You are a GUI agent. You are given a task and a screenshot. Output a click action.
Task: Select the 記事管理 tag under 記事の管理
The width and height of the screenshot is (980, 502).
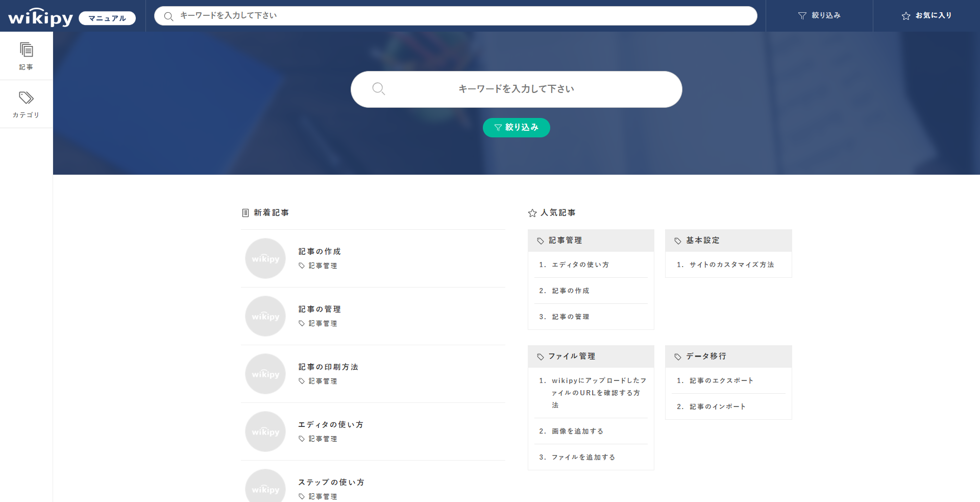323,323
